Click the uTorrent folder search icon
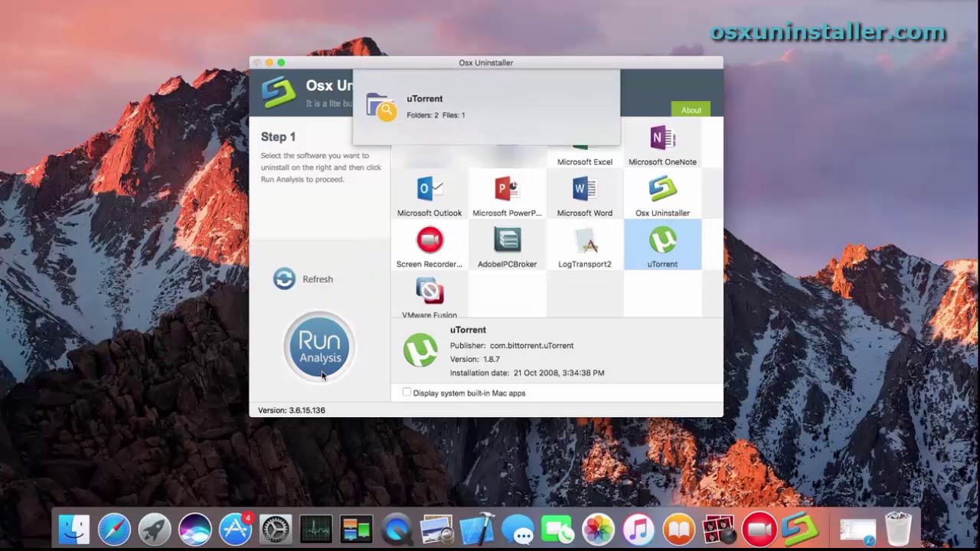The height and width of the screenshot is (551, 980). click(381, 107)
